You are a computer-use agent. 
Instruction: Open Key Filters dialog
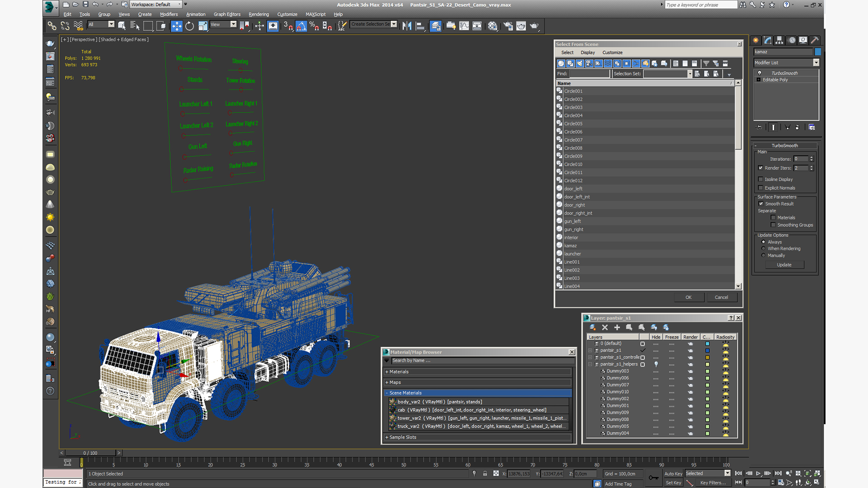(x=712, y=483)
